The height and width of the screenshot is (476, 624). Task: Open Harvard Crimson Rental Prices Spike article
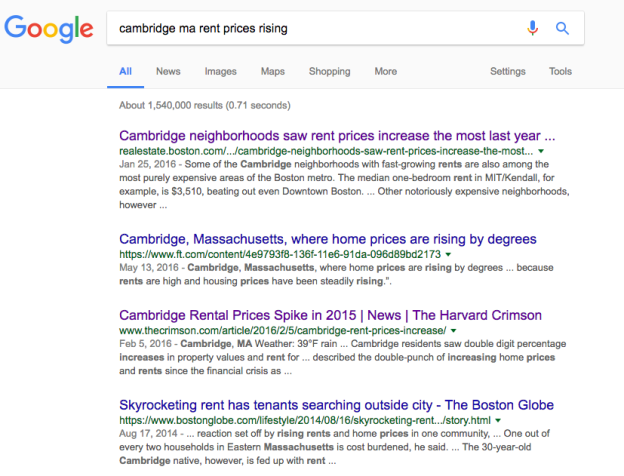tap(330, 315)
